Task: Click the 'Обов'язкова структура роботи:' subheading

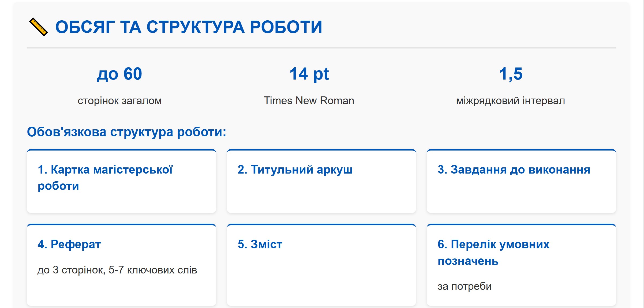Action: [x=126, y=132]
